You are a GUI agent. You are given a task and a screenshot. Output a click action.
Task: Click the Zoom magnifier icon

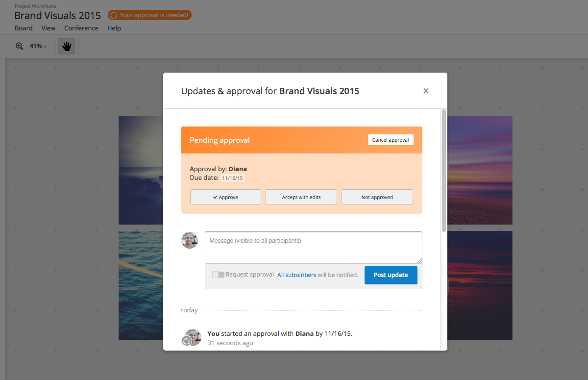19,46
